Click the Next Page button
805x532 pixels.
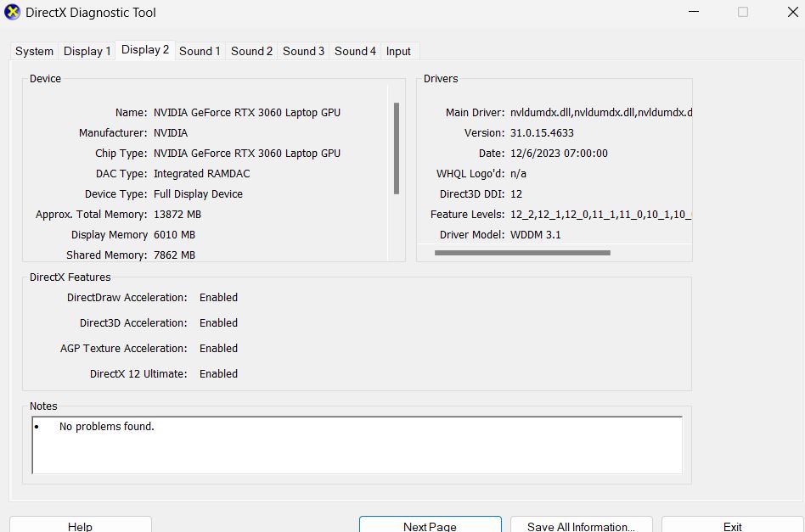click(x=430, y=526)
